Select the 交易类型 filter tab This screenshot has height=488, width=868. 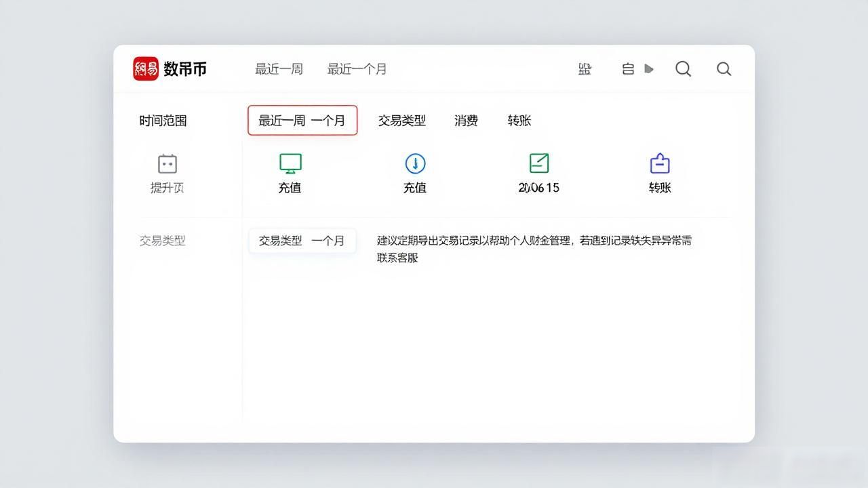pyautogui.click(x=402, y=121)
